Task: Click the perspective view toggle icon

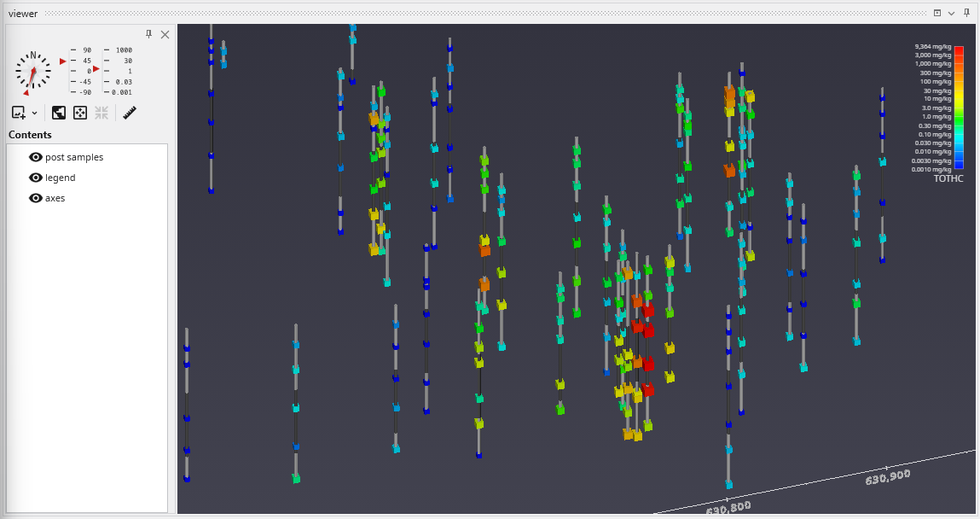Action: pos(59,113)
